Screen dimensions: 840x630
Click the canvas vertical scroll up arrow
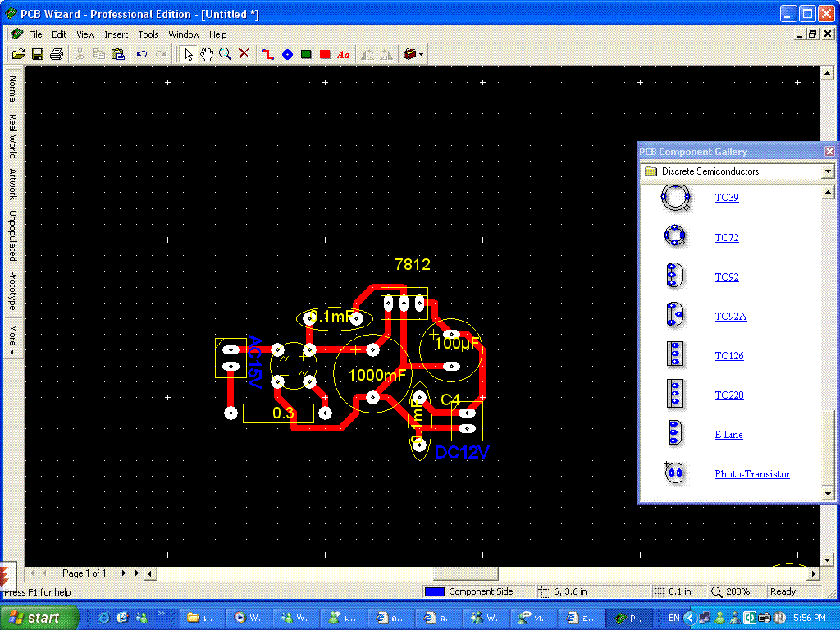coord(827,72)
